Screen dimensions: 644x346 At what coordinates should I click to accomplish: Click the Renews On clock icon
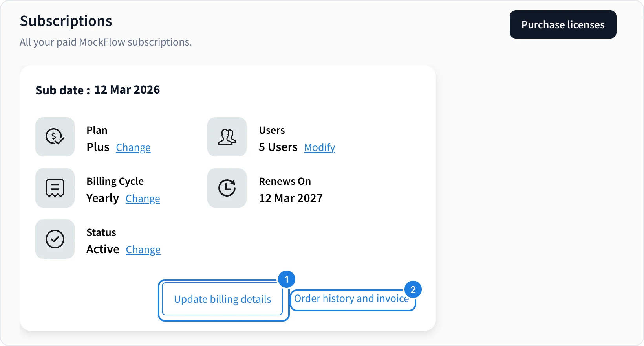(227, 188)
